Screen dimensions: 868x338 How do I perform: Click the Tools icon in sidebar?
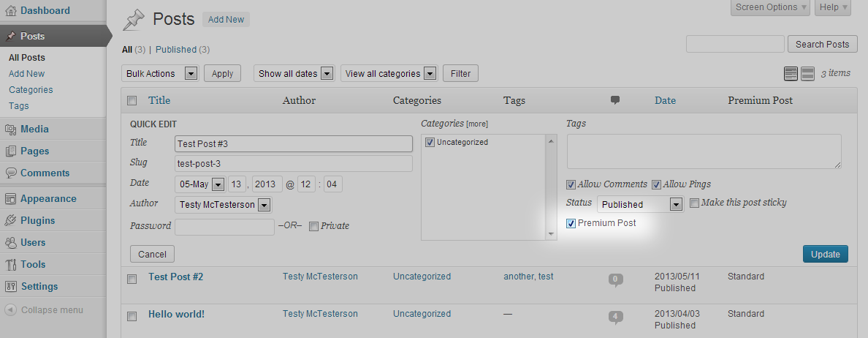point(10,265)
